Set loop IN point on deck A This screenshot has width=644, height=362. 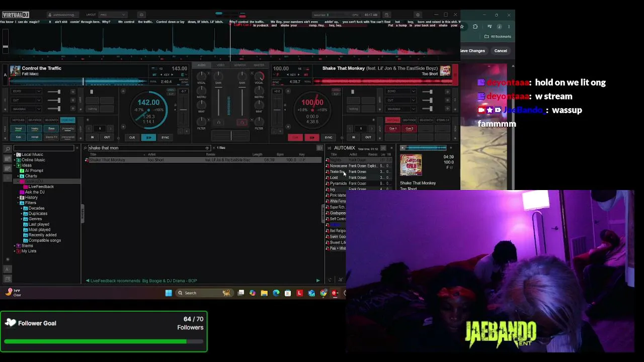point(92,137)
